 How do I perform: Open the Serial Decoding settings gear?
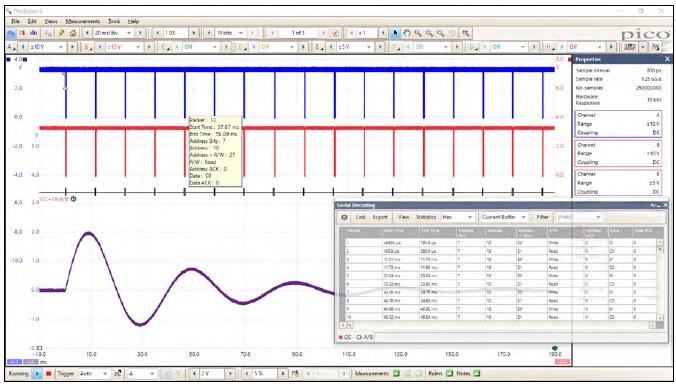pos(344,217)
